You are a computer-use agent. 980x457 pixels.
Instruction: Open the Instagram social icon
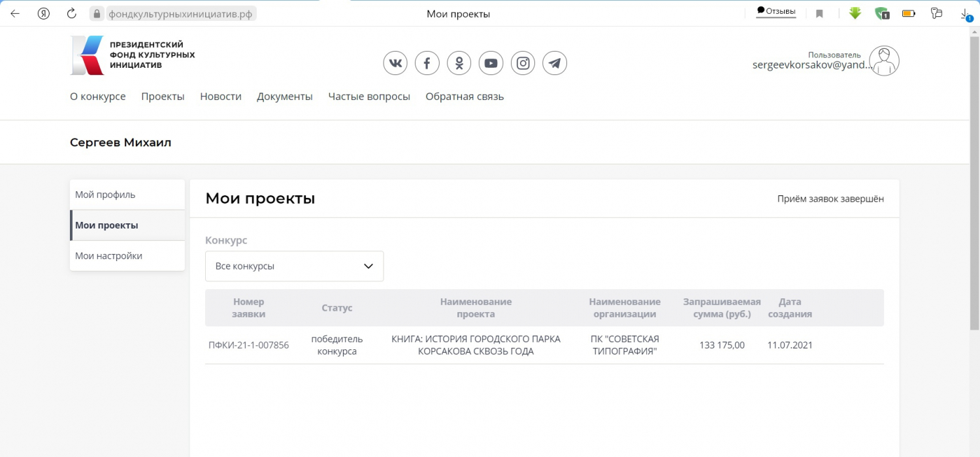coord(523,63)
